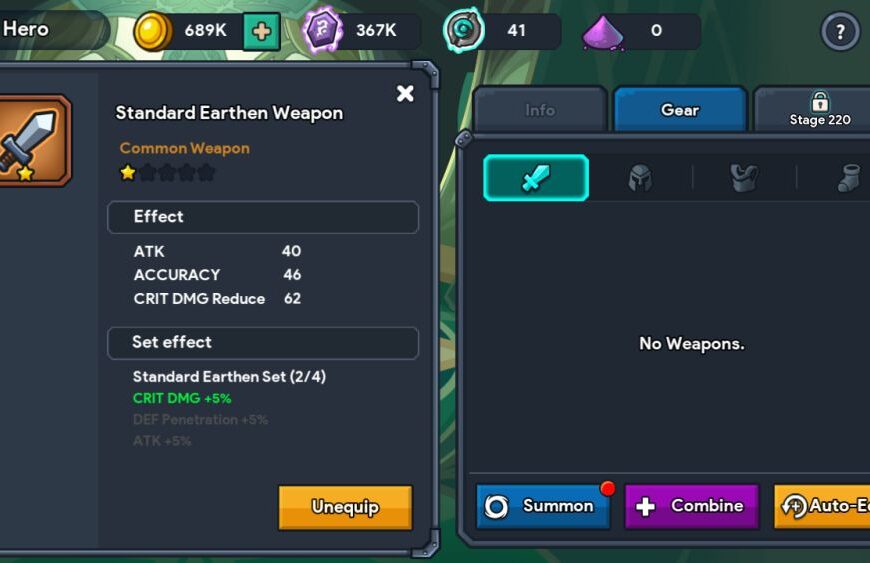Switch to the Gear tab

(680, 110)
